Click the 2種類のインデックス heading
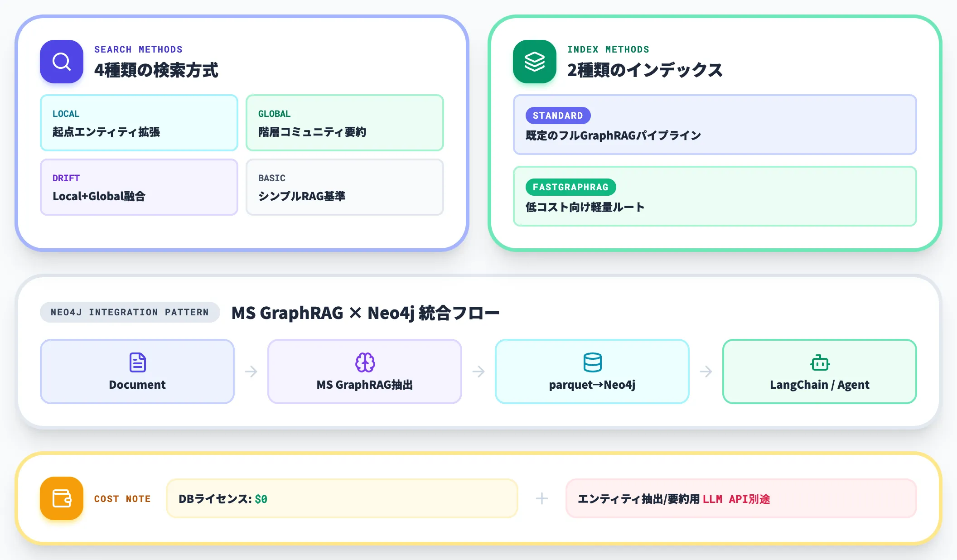This screenshot has width=957, height=560. coord(645,70)
